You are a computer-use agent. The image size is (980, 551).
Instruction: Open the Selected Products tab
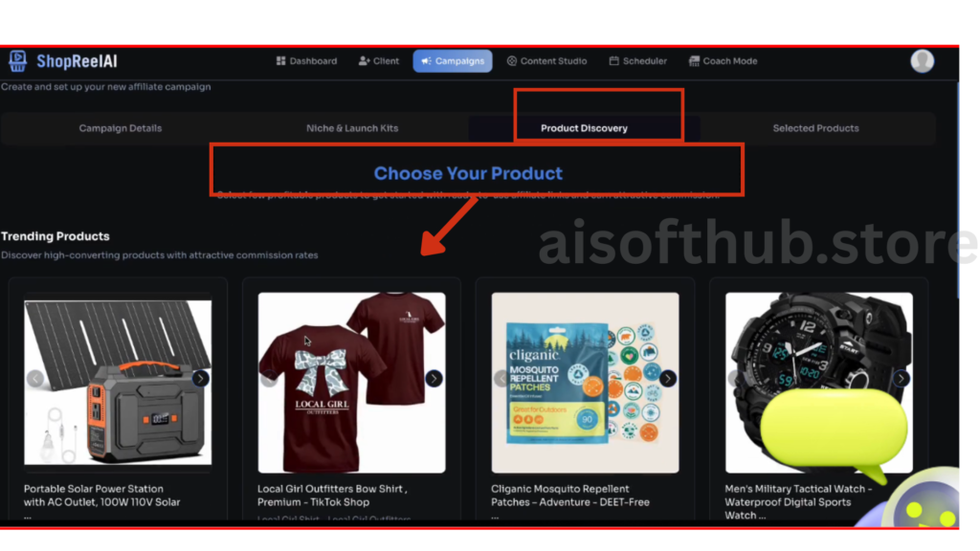[815, 128]
